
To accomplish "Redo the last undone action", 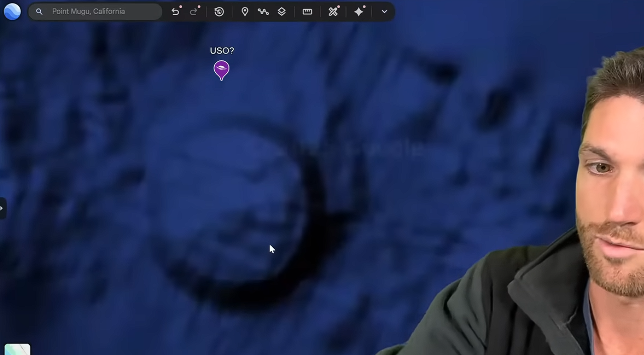I will tap(194, 12).
